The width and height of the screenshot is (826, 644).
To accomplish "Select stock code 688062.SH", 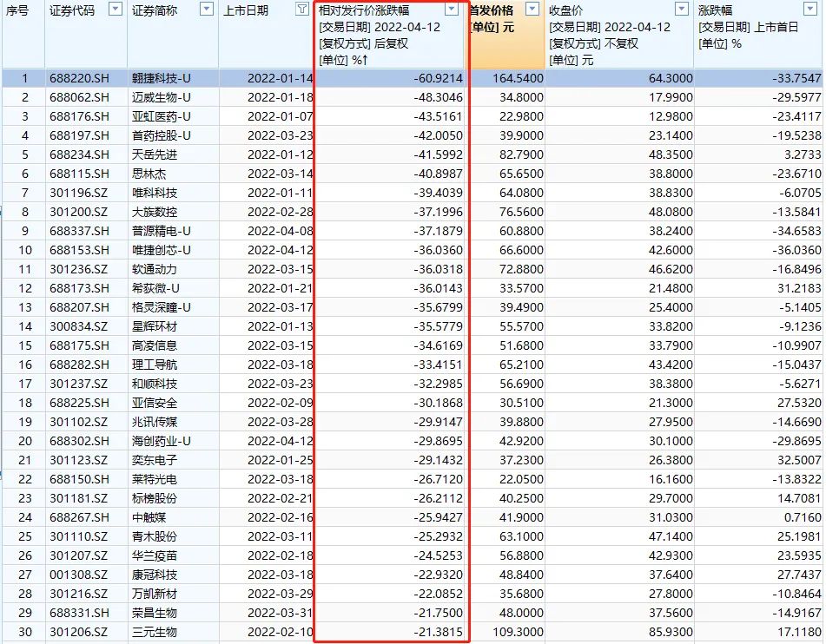I will tap(80, 97).
